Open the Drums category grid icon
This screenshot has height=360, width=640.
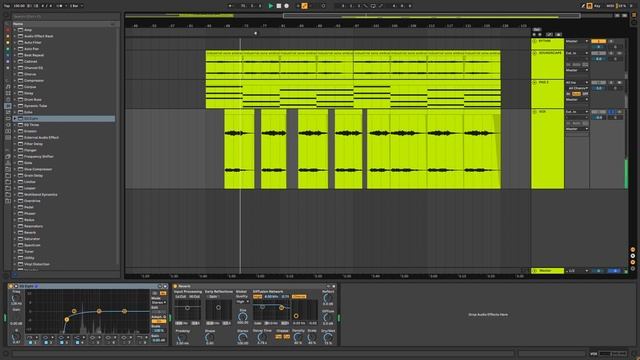8,93
